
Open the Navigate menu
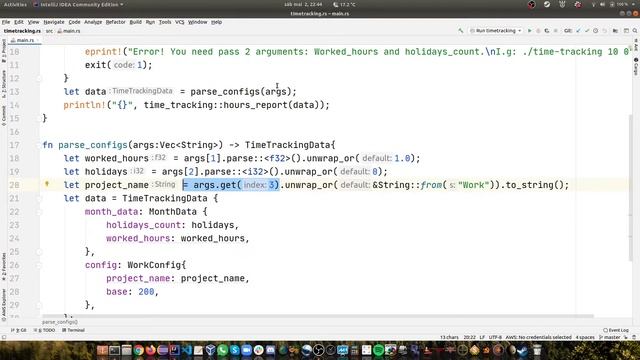[x=54, y=22]
